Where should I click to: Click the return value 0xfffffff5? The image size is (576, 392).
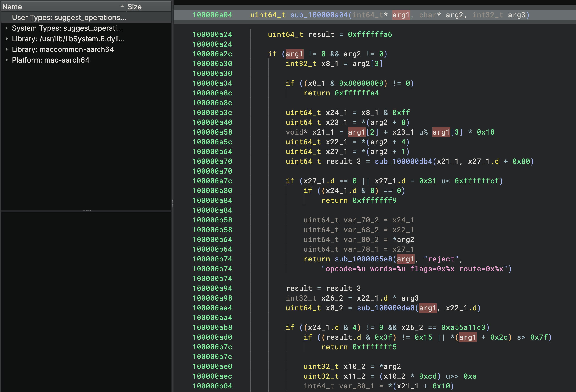[x=374, y=347]
